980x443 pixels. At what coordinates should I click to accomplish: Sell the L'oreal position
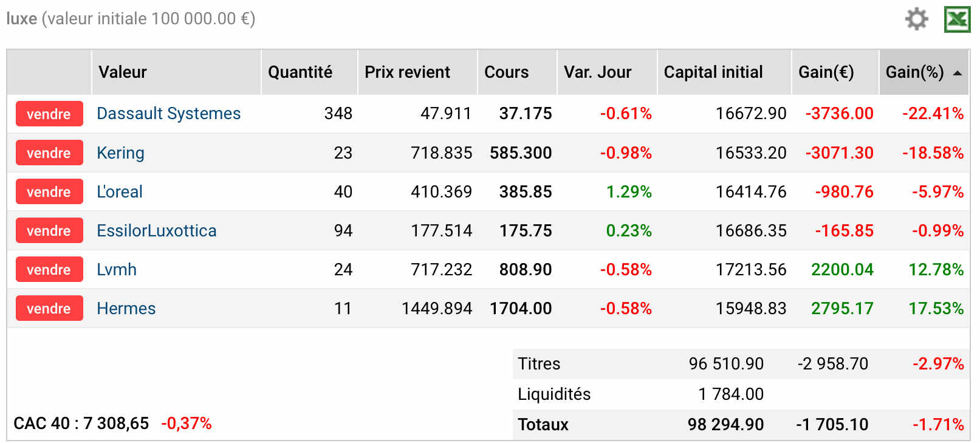49,191
